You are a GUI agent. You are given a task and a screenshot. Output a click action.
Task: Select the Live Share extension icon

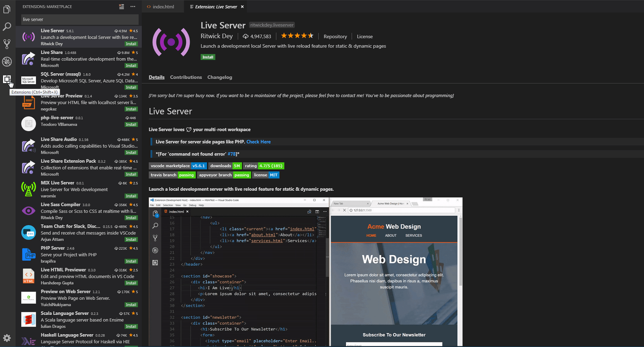coord(29,59)
